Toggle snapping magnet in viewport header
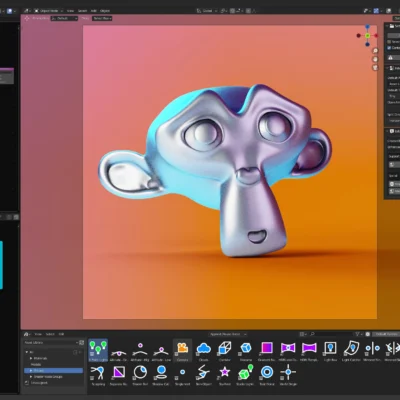 pyautogui.click(x=233, y=11)
